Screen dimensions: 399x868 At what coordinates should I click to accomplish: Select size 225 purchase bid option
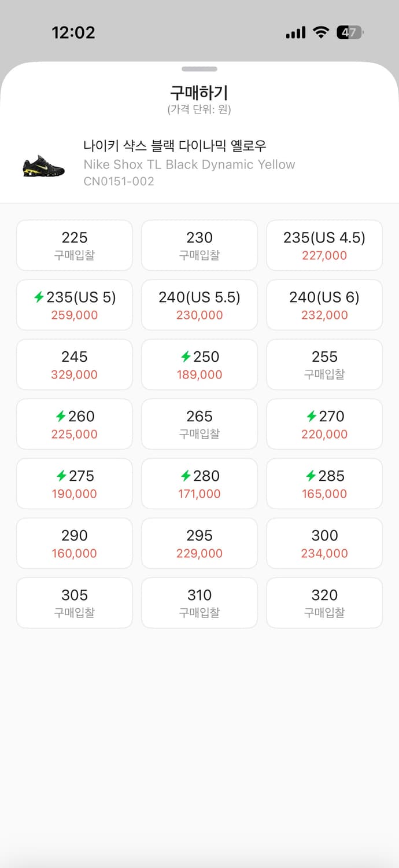tap(75, 245)
